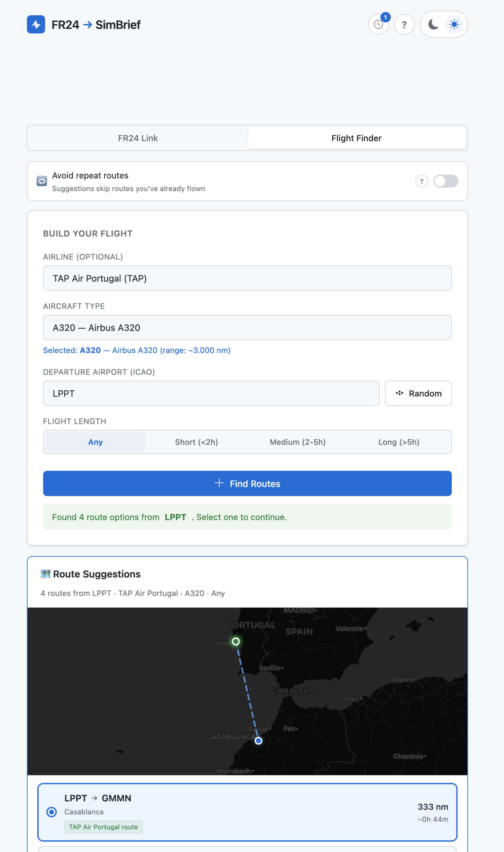Open flight history clock icon
The image size is (504, 852).
[x=378, y=24]
